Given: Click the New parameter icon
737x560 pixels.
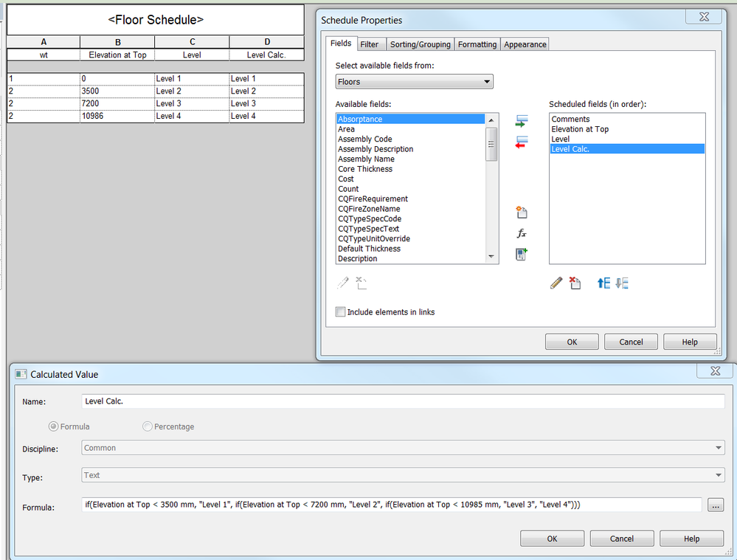Looking at the screenshot, I should tap(522, 212).
